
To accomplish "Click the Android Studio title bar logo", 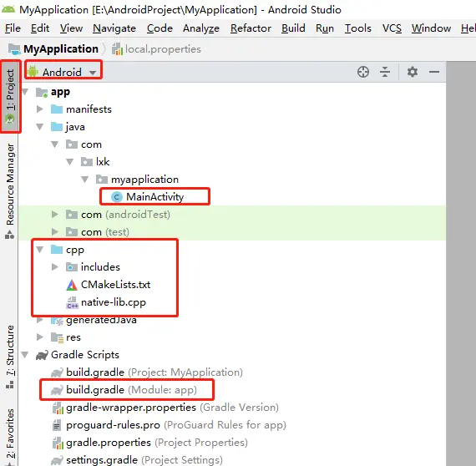I will [8, 9].
